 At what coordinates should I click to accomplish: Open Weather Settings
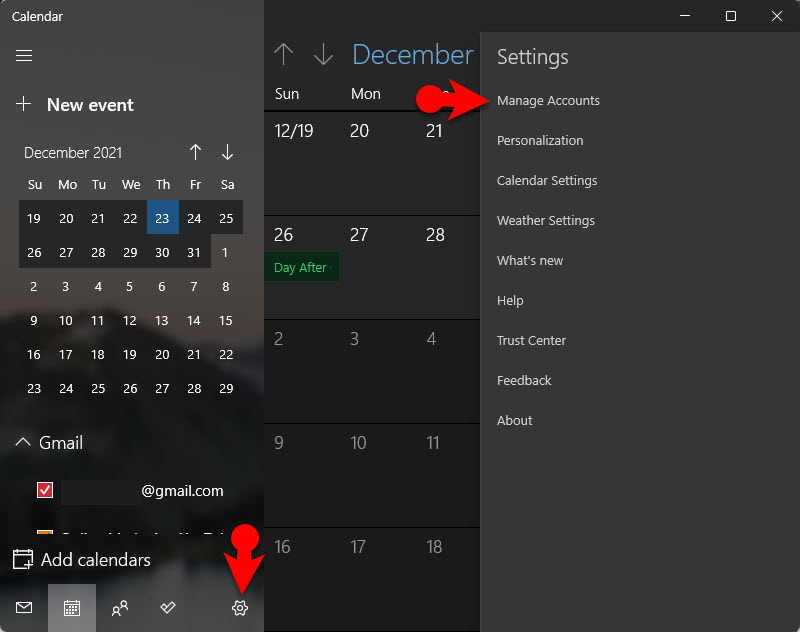(546, 221)
